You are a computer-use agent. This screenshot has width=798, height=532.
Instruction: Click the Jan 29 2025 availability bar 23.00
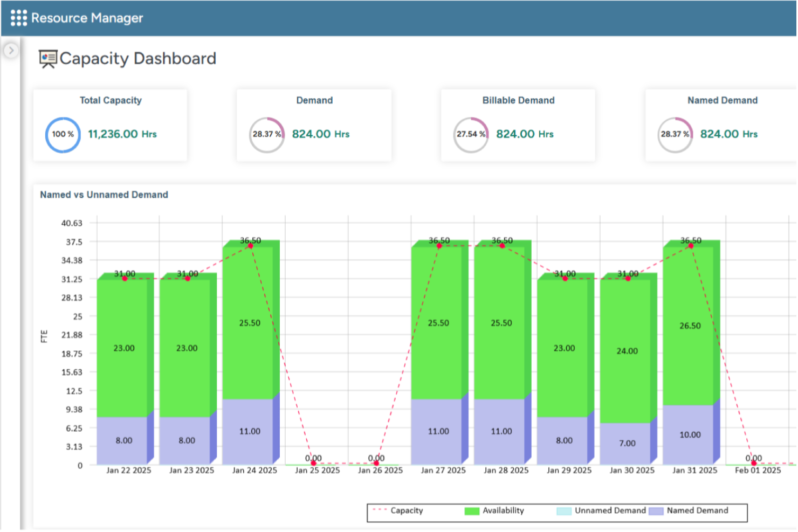tap(562, 348)
